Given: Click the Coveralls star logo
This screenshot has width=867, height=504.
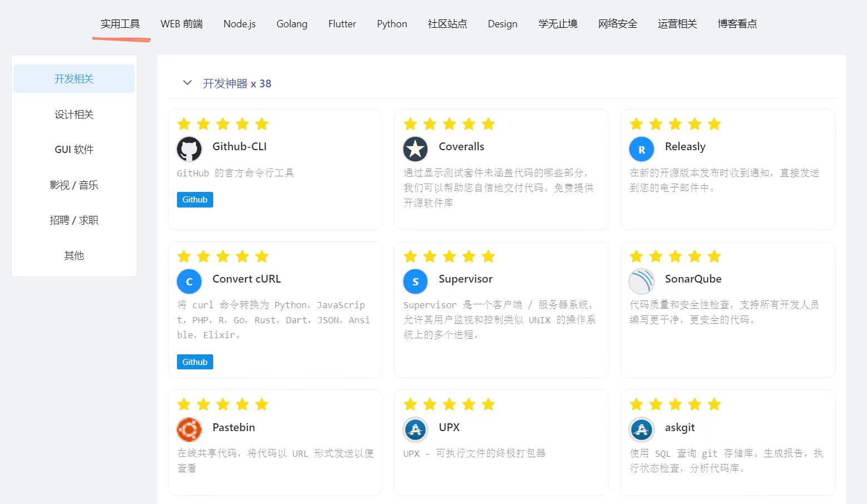Looking at the screenshot, I should [x=415, y=149].
